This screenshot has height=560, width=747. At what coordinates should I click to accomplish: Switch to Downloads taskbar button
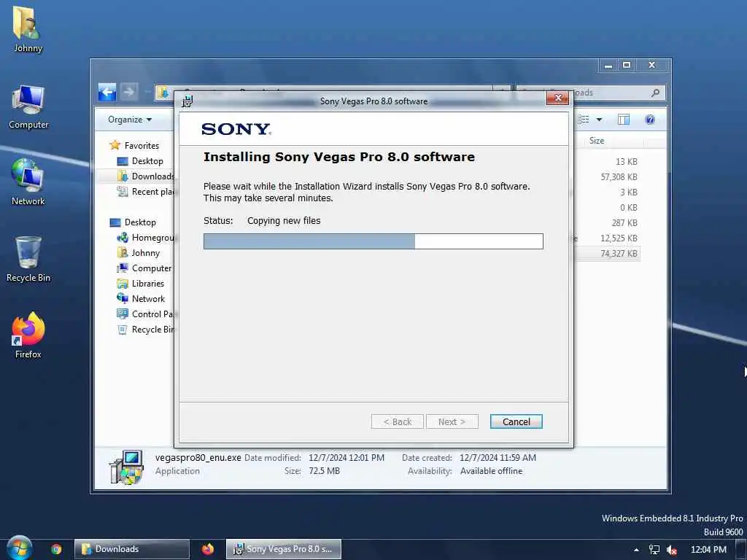pos(132,549)
